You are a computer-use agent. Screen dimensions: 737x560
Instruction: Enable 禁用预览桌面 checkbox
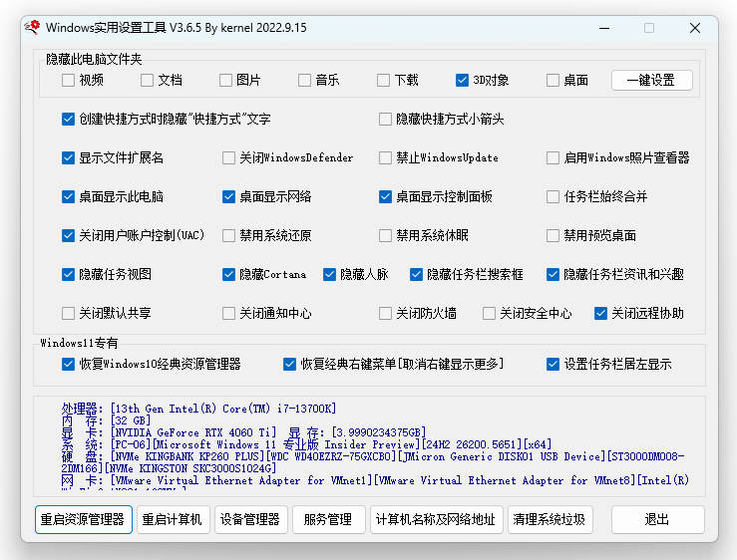click(x=553, y=235)
